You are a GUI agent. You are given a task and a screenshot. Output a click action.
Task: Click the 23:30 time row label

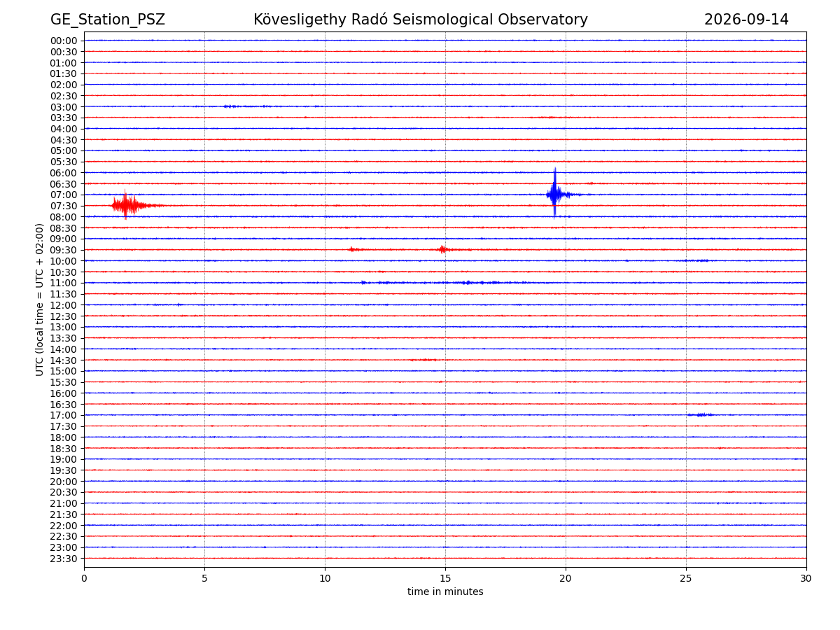point(64,559)
